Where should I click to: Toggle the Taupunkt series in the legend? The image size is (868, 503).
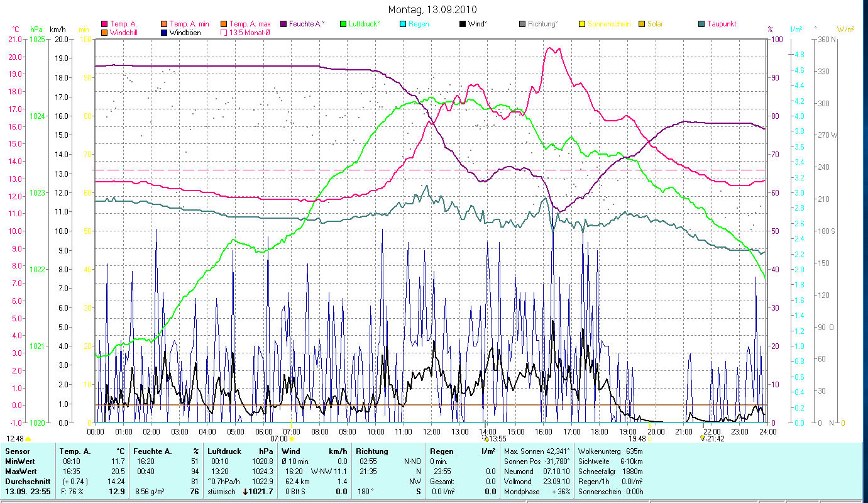[x=701, y=24]
